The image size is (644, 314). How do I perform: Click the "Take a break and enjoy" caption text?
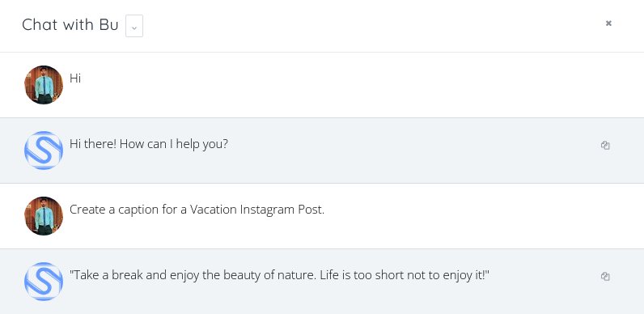pyautogui.click(x=279, y=275)
